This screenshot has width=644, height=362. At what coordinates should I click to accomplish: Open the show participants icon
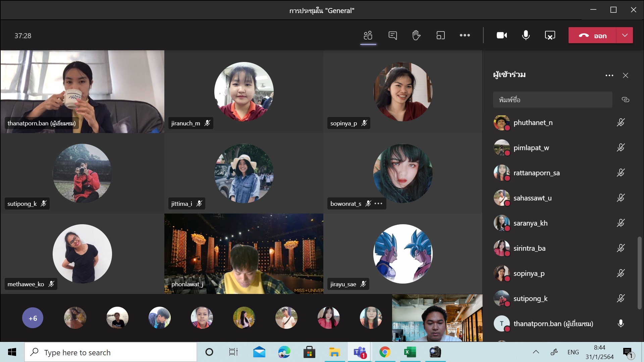pyautogui.click(x=368, y=35)
